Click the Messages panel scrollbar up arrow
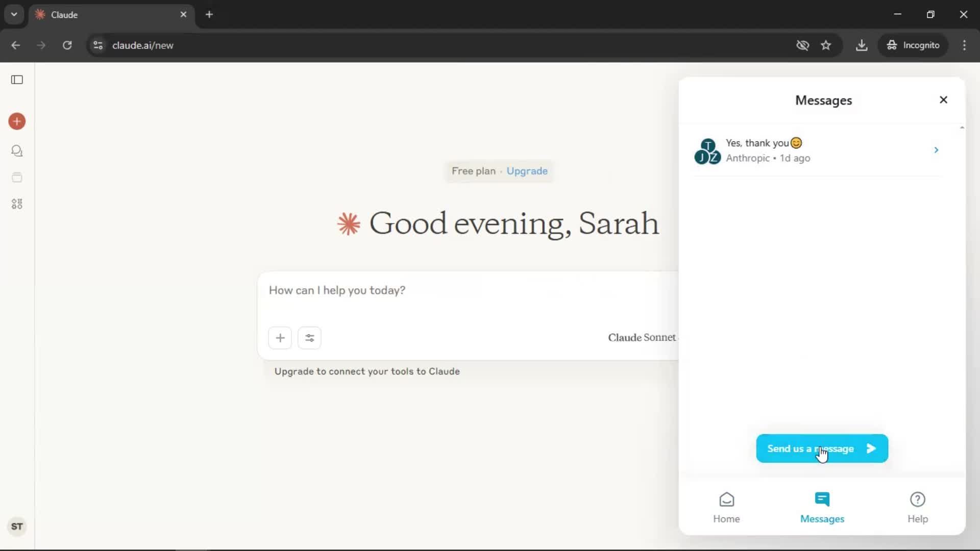The width and height of the screenshot is (980, 551). point(962,128)
